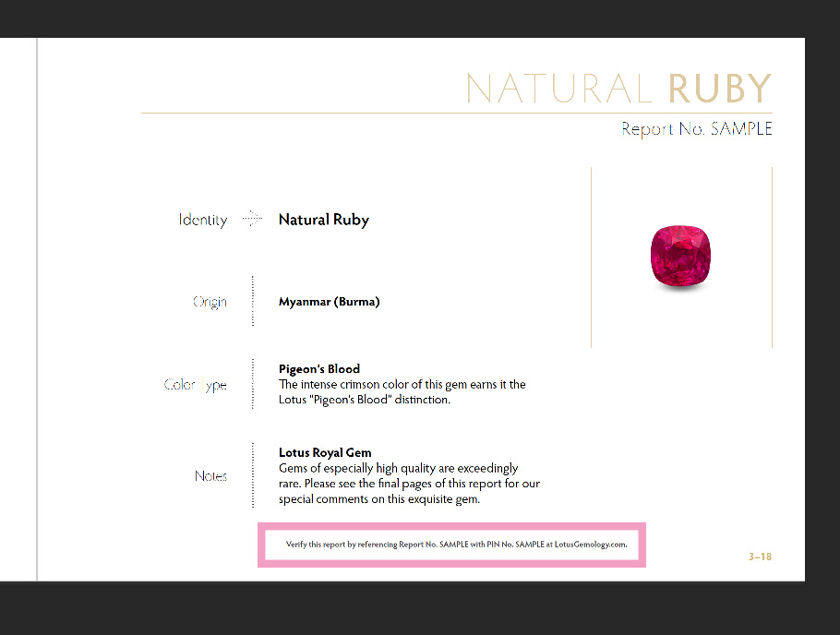
Task: Click the page number '3–18'
Action: click(x=761, y=557)
